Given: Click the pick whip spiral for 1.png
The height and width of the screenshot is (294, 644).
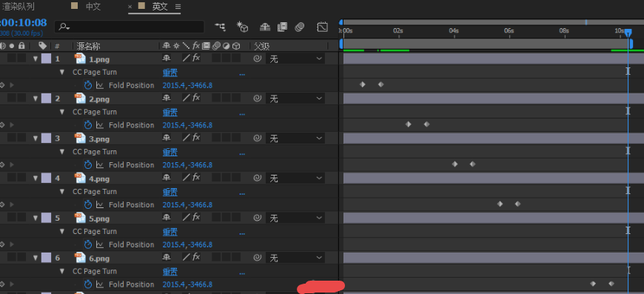Looking at the screenshot, I should tap(257, 59).
